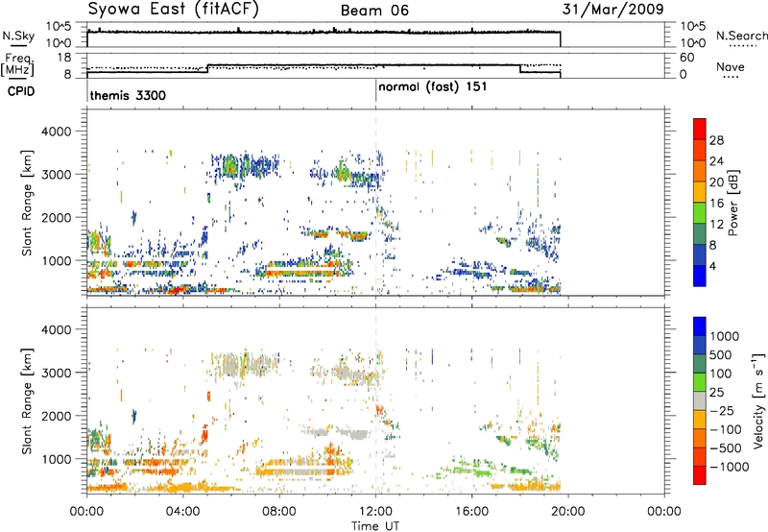Click 'Slant Range [km]' label of velocity panel

[27, 400]
